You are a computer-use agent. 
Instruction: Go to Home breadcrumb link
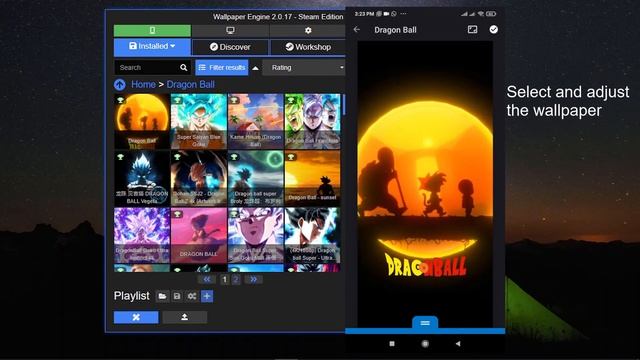[143, 84]
